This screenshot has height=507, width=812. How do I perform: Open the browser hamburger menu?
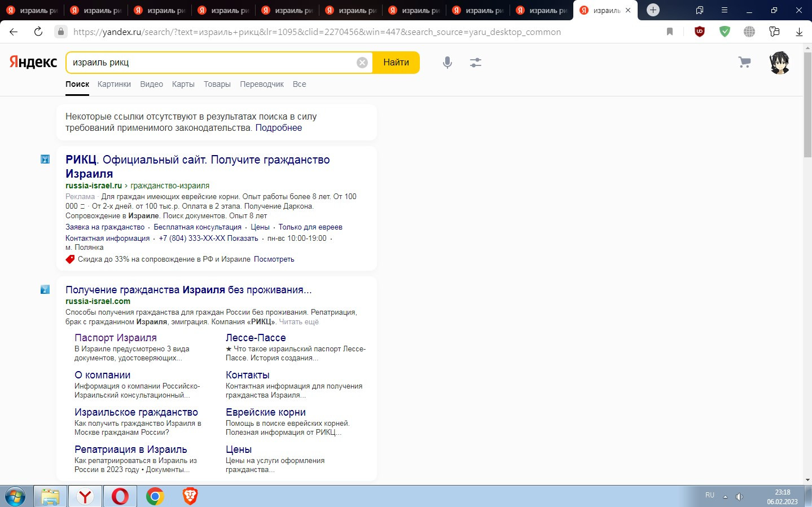[725, 10]
